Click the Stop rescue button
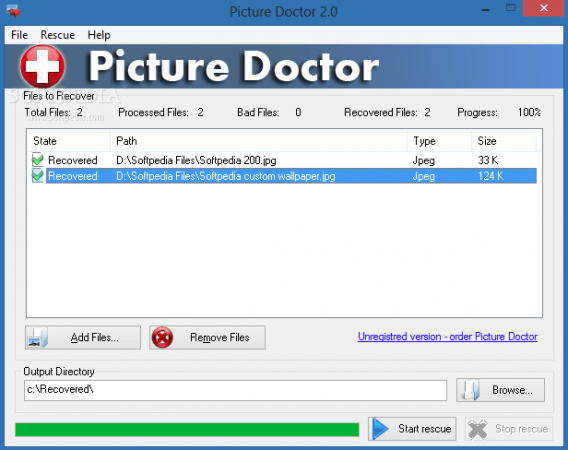Image resolution: width=568 pixels, height=450 pixels. point(509,429)
